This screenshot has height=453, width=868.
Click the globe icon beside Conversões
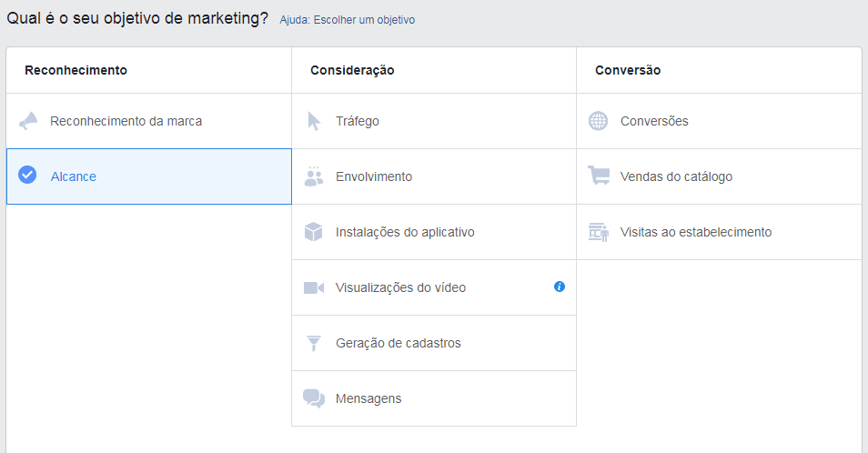[x=598, y=121]
